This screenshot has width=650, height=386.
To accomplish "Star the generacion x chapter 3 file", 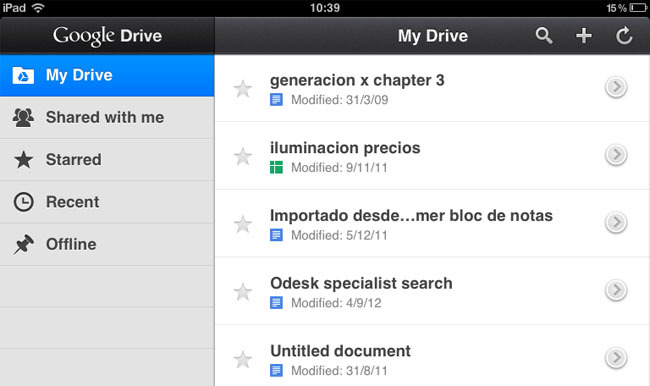I will coord(243,88).
